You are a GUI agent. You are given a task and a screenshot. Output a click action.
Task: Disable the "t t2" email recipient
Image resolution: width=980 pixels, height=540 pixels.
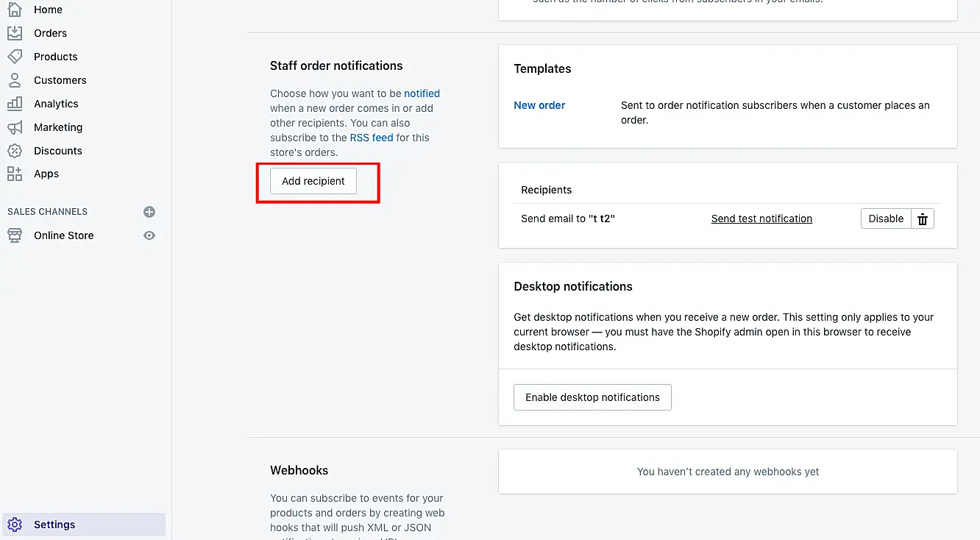click(x=886, y=219)
